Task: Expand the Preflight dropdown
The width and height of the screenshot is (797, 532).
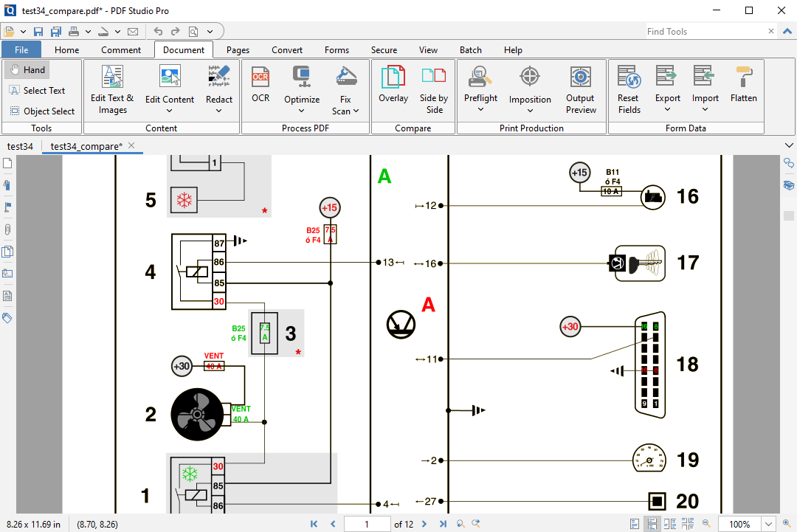Action: point(480,109)
